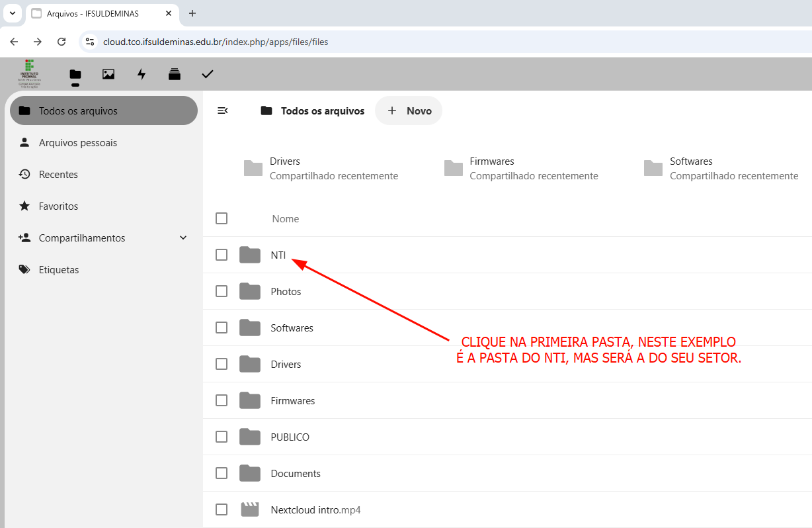Click Todos os arquivos breadcrumb
Screen dimensions: 812x528
tap(312, 110)
